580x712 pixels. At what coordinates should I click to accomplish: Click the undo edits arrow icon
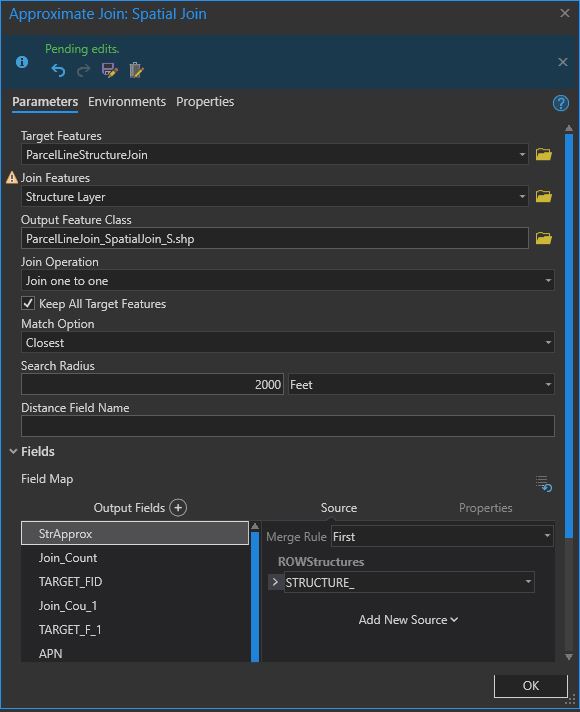point(58,70)
